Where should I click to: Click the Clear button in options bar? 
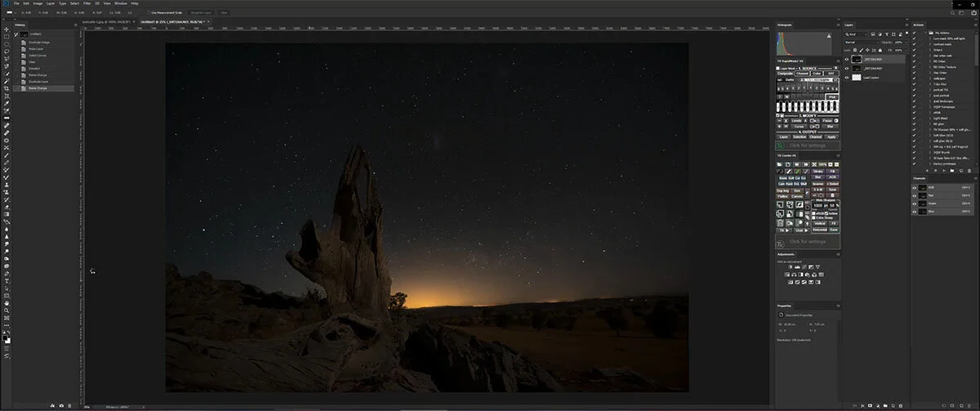click(224, 12)
